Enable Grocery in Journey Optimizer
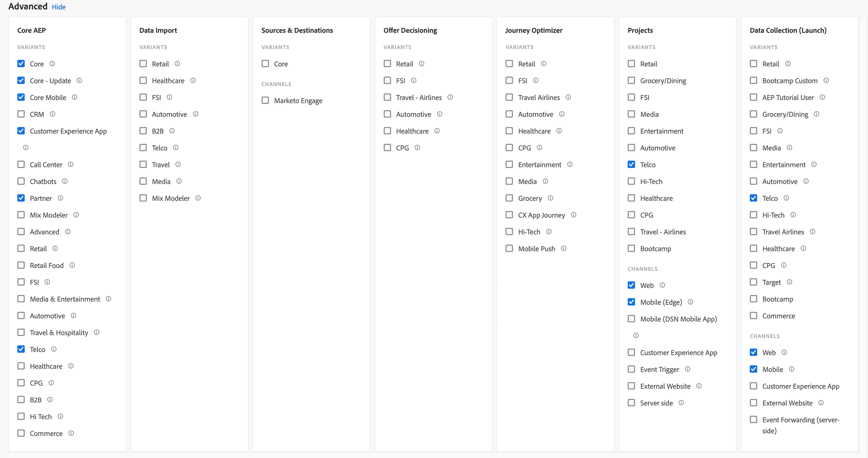 point(509,198)
